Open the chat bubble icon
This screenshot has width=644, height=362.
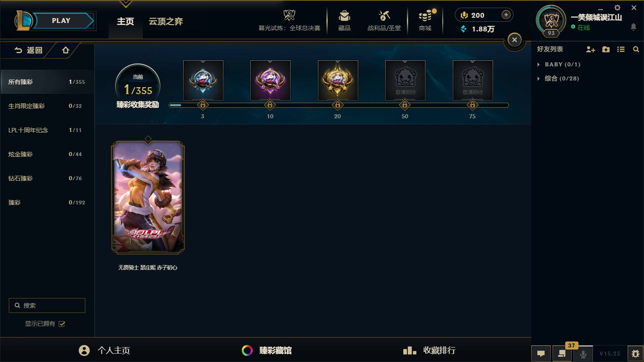click(x=541, y=354)
